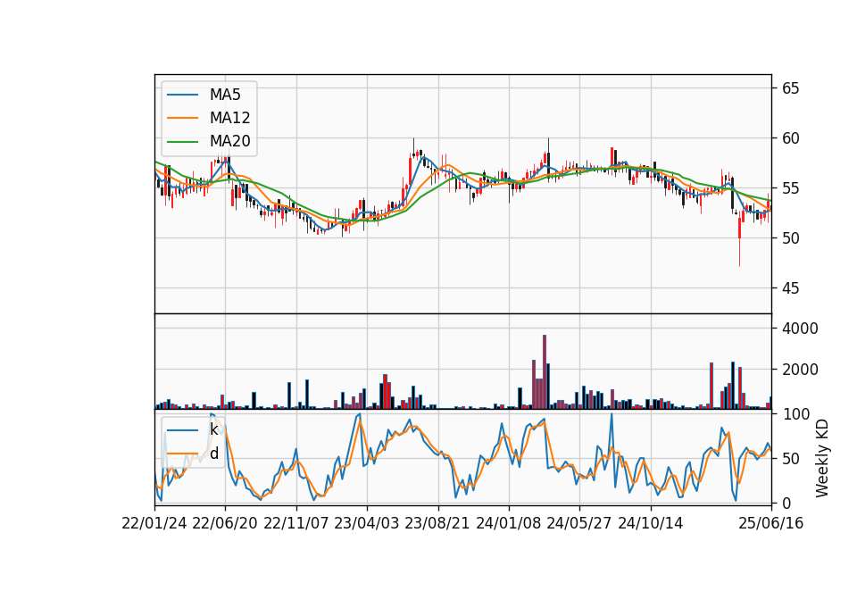Click the 22/11/07 date tick label

pyautogui.click(x=296, y=524)
